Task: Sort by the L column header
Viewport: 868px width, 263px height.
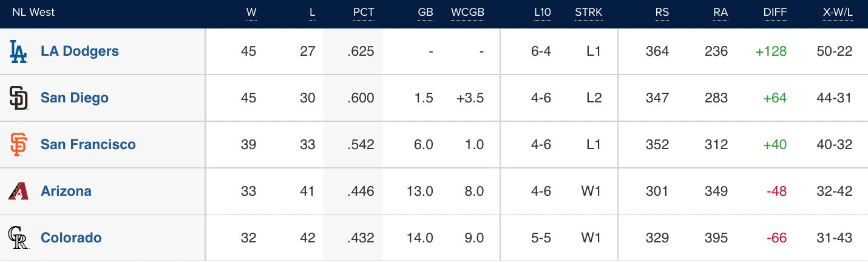Action: click(x=312, y=13)
